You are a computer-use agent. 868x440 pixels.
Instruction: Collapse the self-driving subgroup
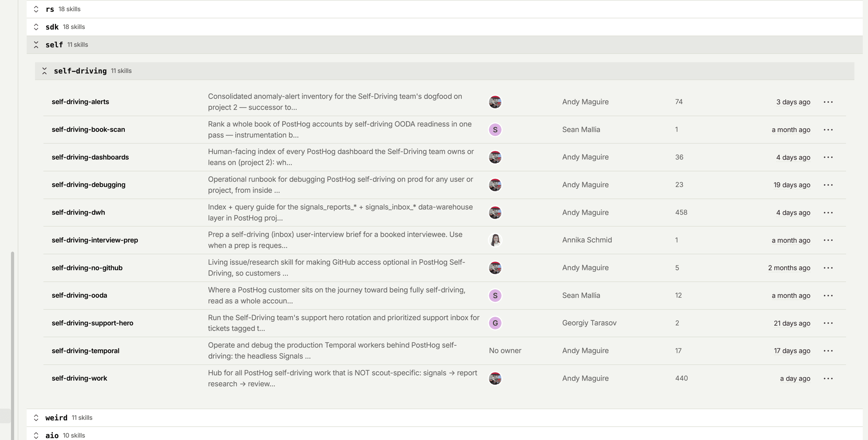click(x=44, y=71)
